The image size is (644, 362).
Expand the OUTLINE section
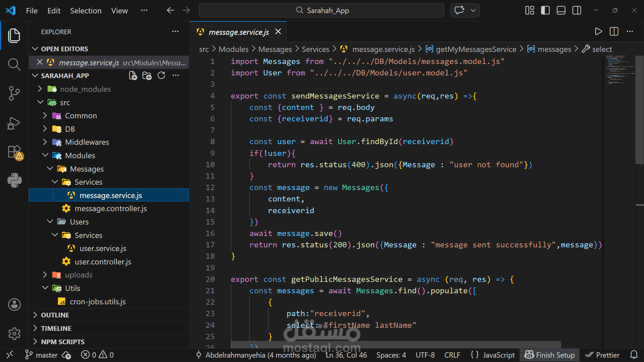[x=55, y=315]
